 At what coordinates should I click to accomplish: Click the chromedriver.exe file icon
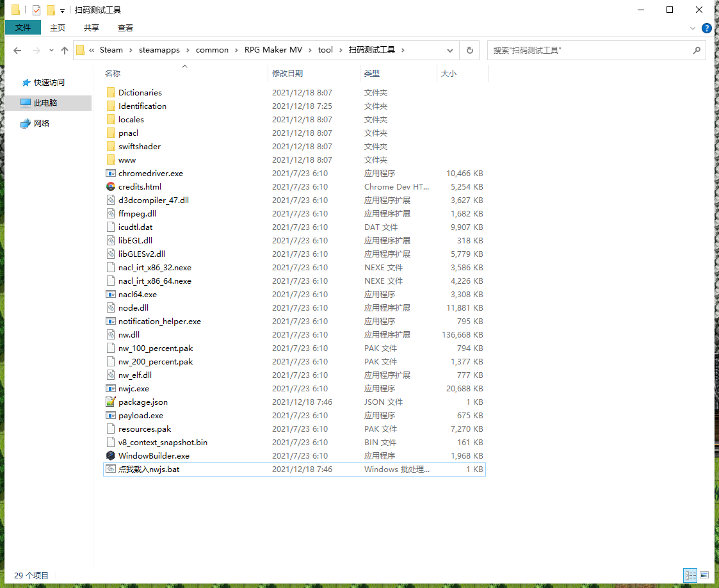[x=111, y=174]
